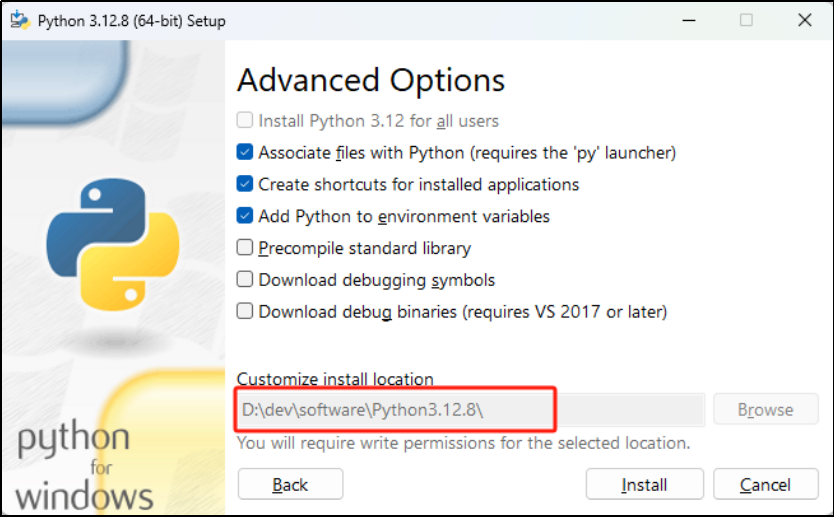This screenshot has height=517, width=834.
Task: Click the greyed-out maximize window button
Action: (x=746, y=20)
